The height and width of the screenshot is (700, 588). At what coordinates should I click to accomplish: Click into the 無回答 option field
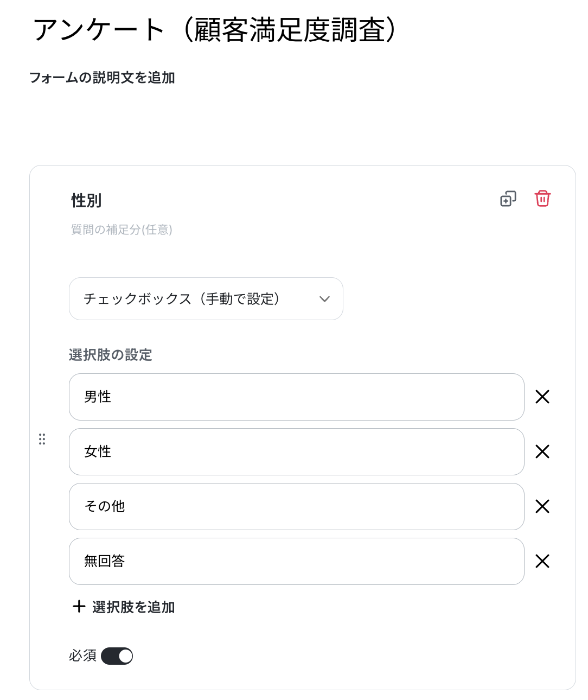(297, 561)
